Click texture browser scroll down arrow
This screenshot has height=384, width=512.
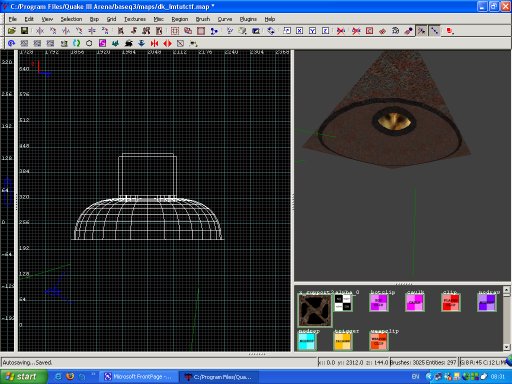point(506,347)
